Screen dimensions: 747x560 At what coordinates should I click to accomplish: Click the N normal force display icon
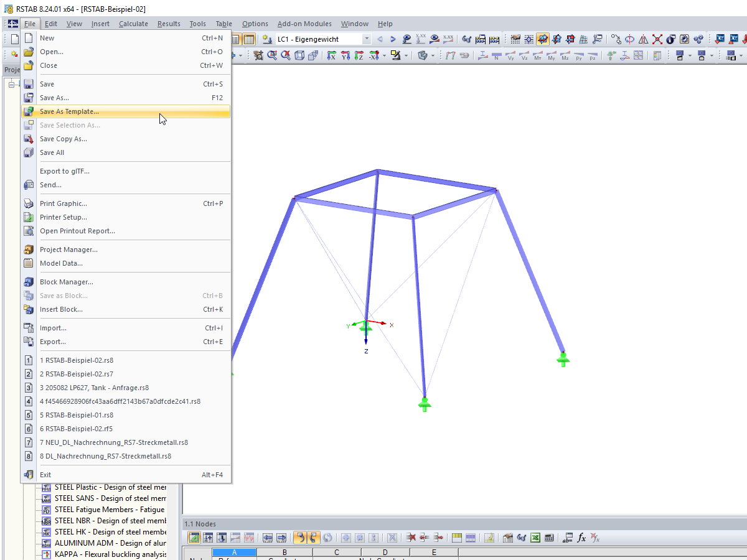tap(496, 55)
